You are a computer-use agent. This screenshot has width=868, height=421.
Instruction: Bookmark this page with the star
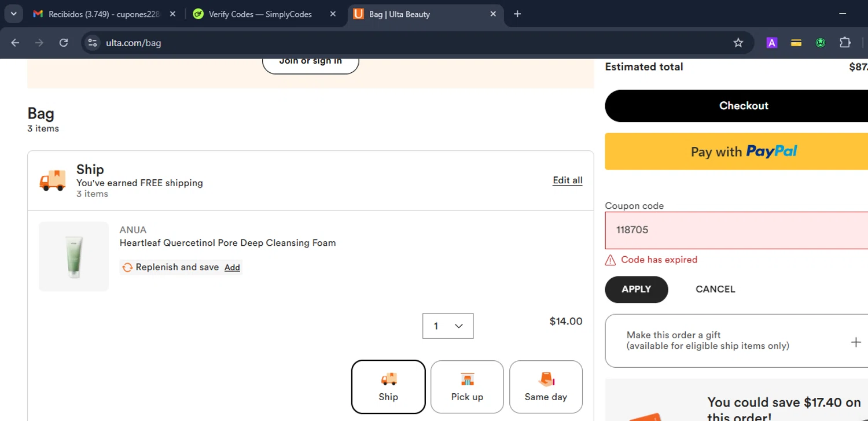(x=738, y=43)
